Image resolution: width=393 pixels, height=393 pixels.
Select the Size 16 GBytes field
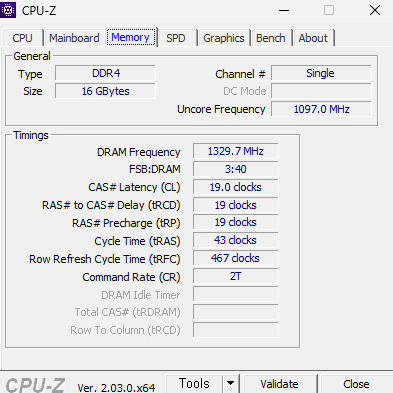click(105, 91)
